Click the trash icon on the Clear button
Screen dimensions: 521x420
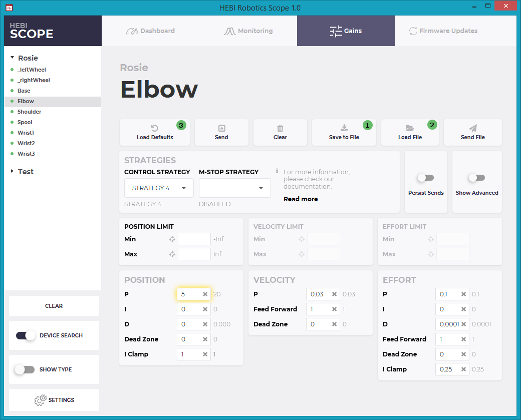pos(280,128)
